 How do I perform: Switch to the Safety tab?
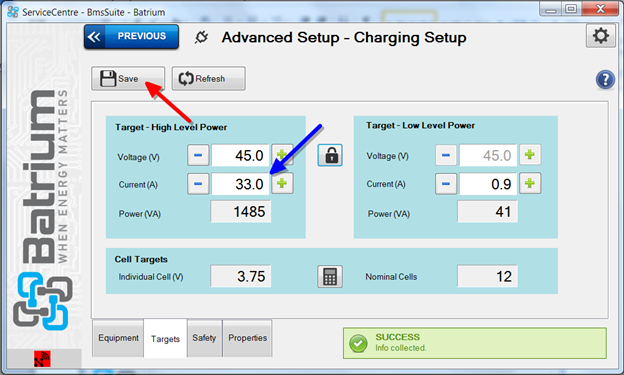(204, 338)
